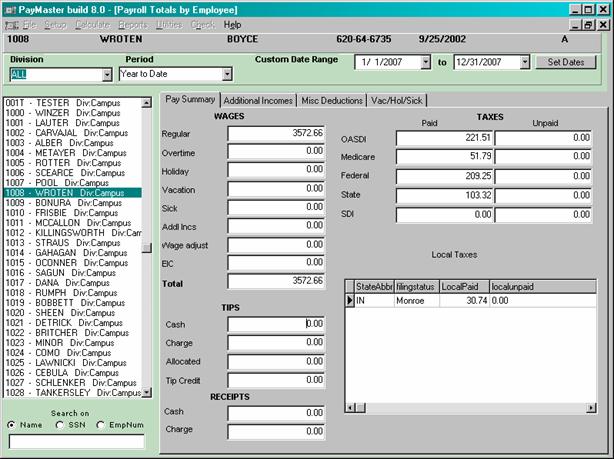This screenshot has height=459, width=614.
Task: Select the EmpNum search radio button
Action: coord(101,425)
